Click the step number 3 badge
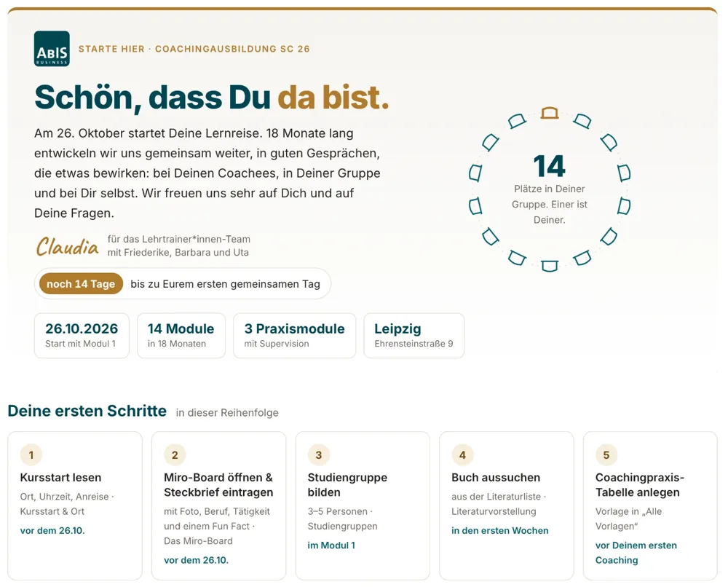 [319, 454]
